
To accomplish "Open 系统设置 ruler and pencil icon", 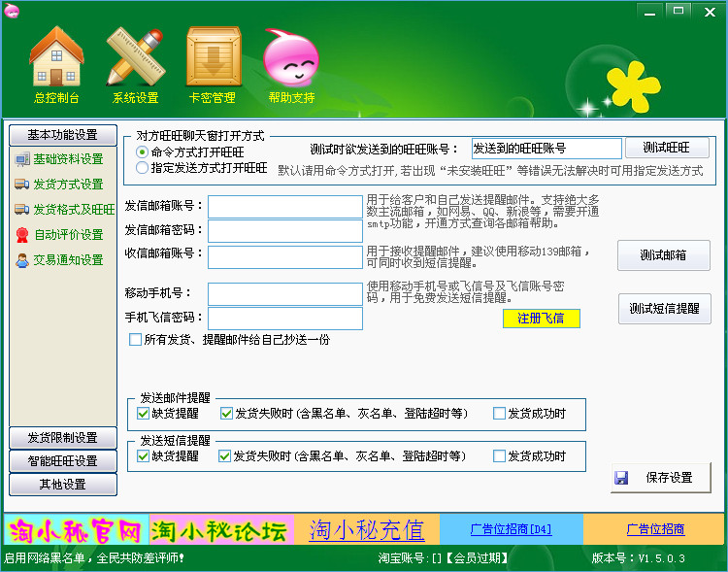I will point(136,56).
